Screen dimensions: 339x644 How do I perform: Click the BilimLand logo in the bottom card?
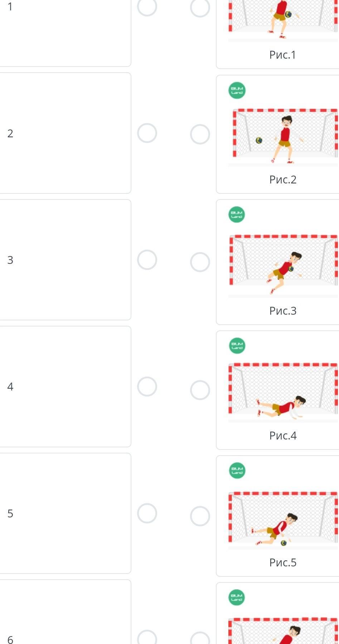click(237, 598)
